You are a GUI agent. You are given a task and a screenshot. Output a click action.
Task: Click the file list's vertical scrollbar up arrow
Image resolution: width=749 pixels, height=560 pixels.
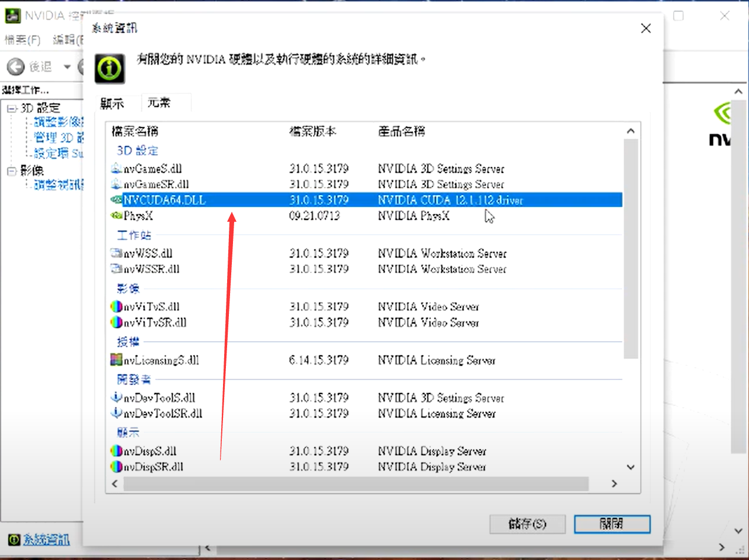[x=631, y=131]
